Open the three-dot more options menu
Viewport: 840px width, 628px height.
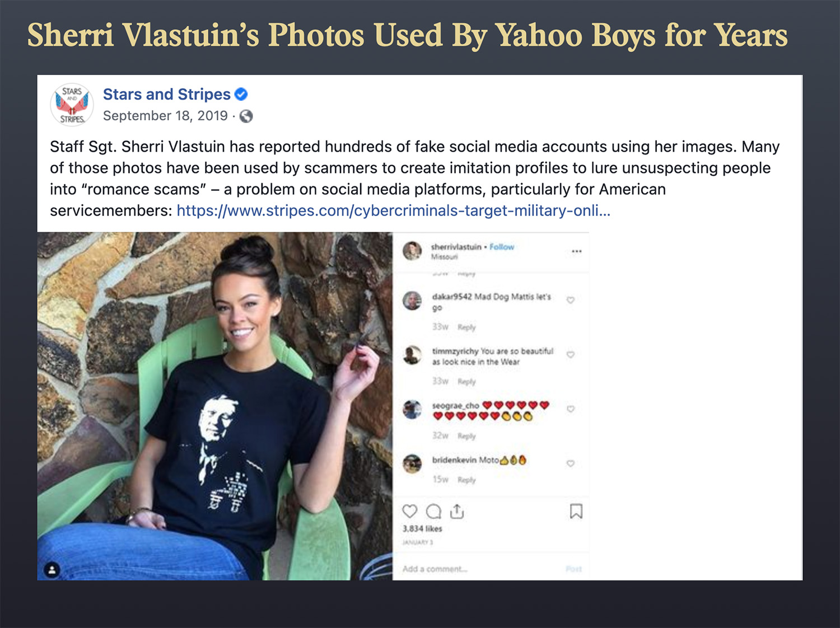576,251
